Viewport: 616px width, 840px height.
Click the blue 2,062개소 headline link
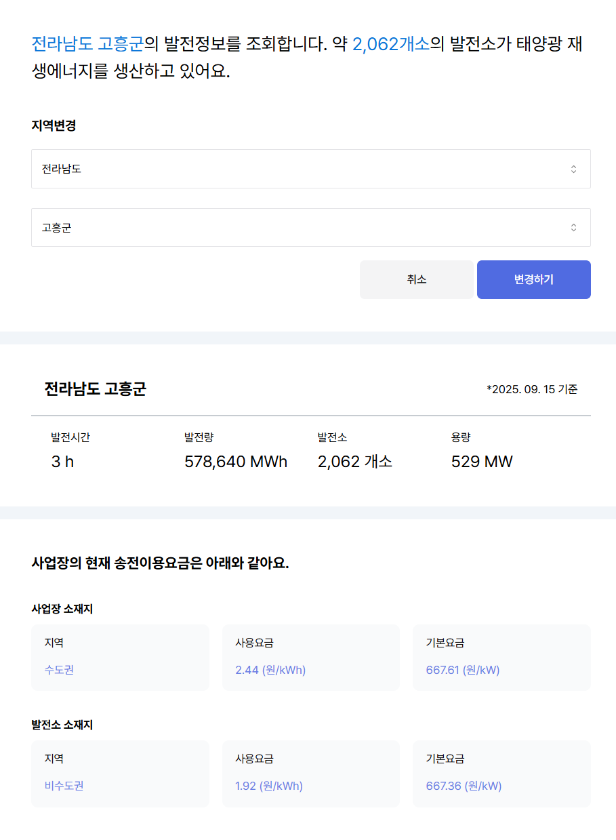point(391,45)
